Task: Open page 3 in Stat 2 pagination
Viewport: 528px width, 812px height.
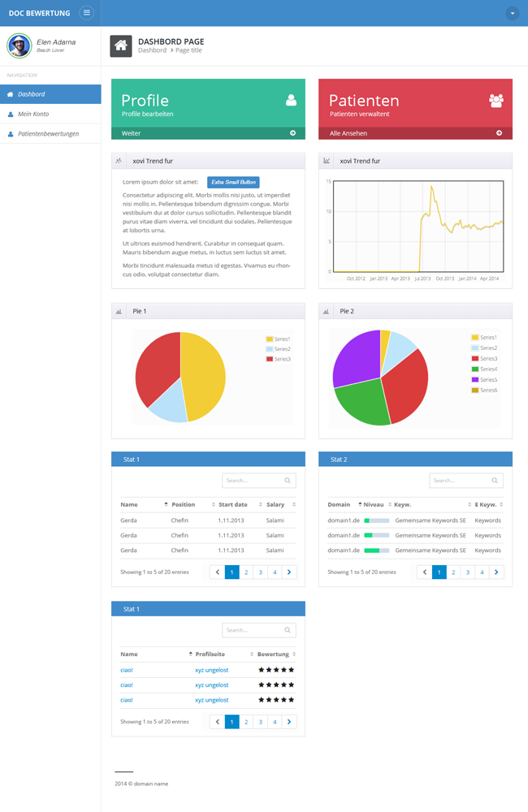Action: pos(468,572)
